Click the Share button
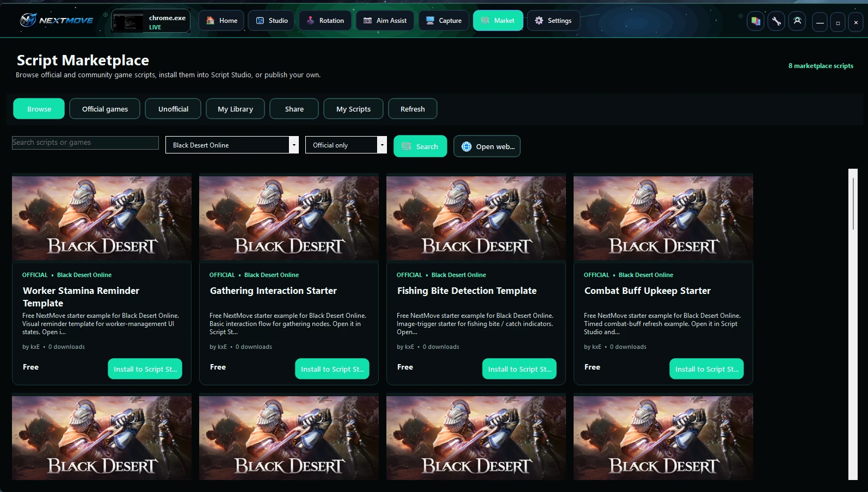This screenshot has height=492, width=868. pyautogui.click(x=294, y=109)
